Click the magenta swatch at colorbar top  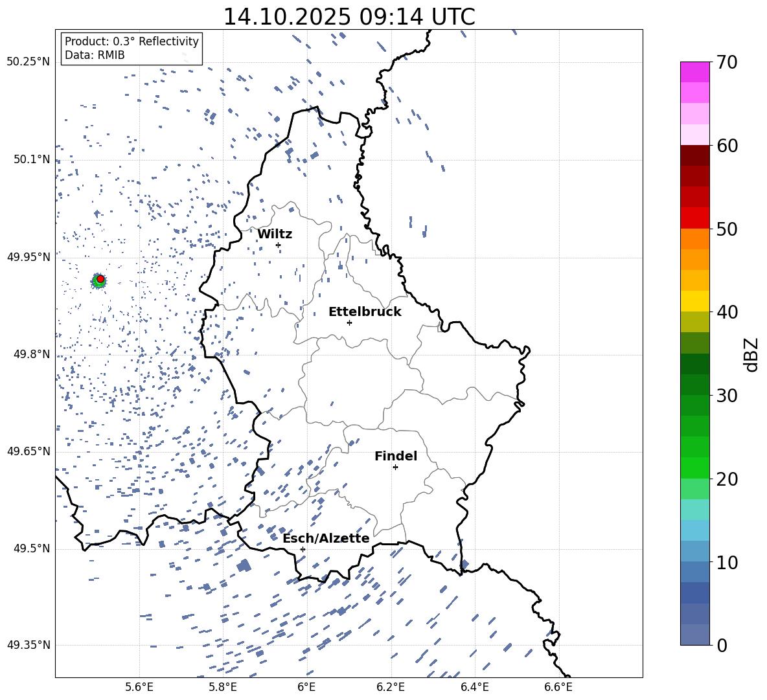[x=694, y=73]
